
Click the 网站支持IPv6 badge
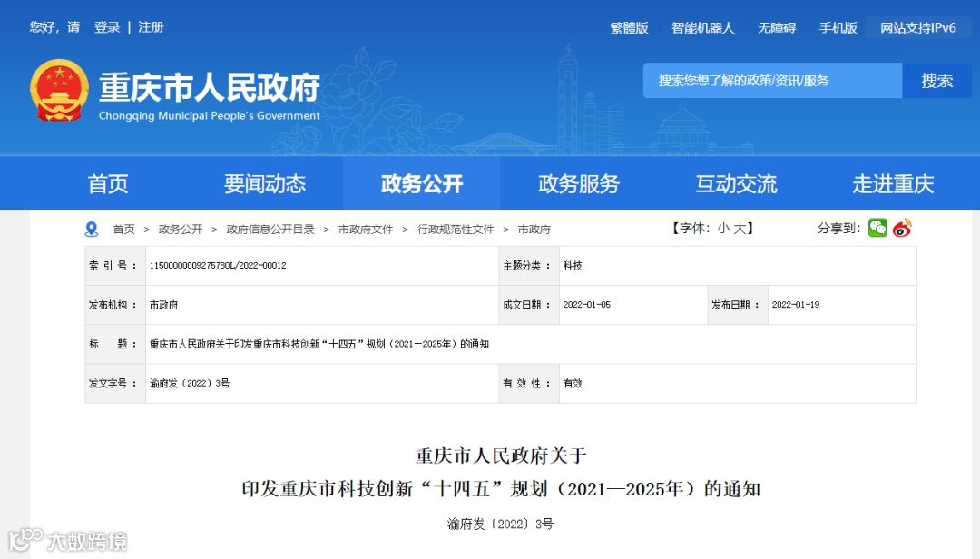pos(918,28)
